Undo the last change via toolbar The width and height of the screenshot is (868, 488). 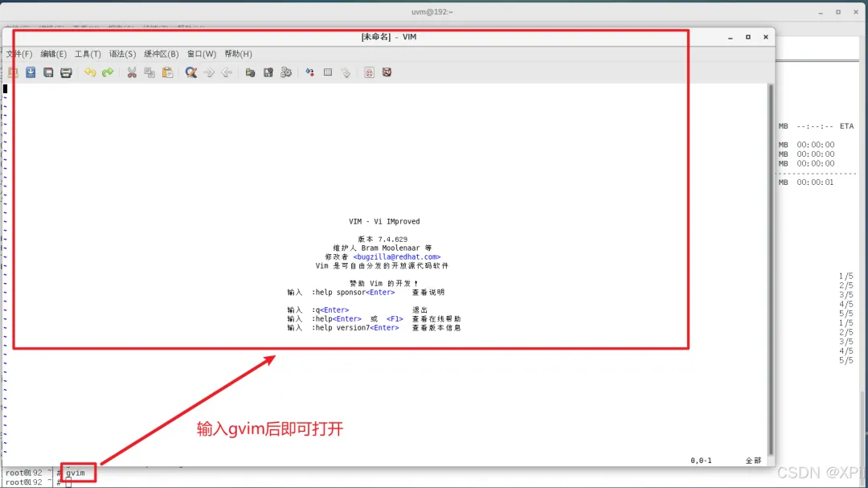pos(90,72)
